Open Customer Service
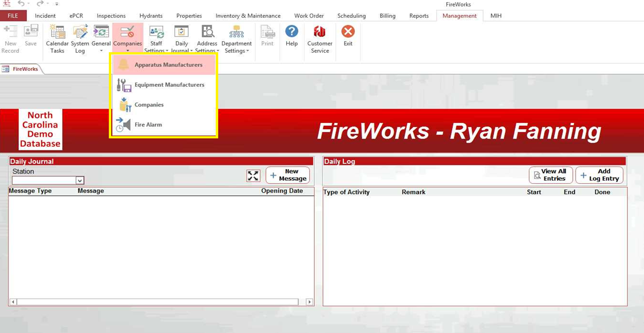Screen dimensions: 644x333 tap(319, 39)
